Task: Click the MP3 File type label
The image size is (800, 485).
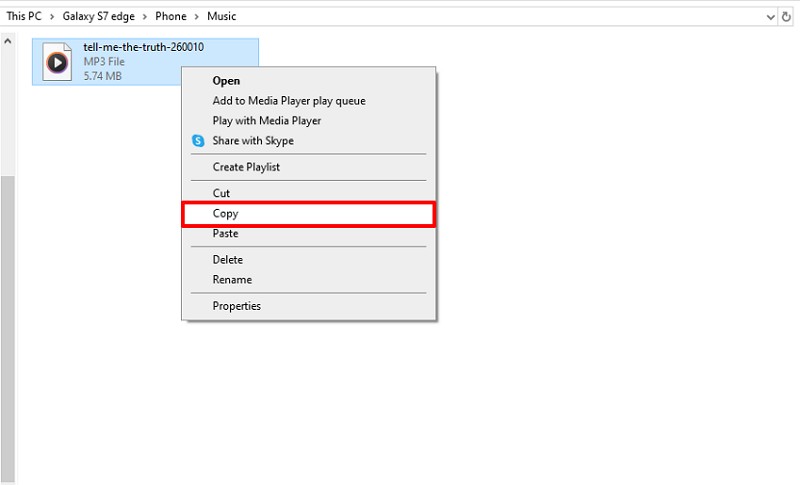Action: [104, 62]
